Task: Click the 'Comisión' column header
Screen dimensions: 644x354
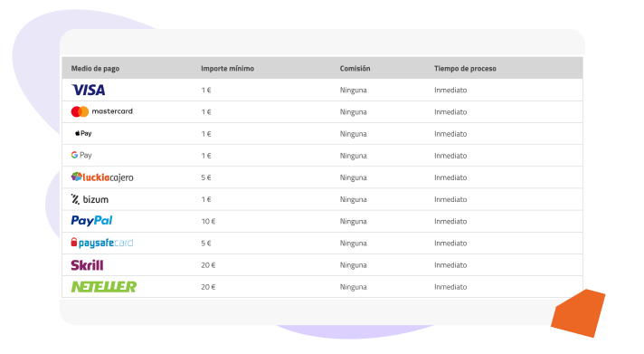Action: (x=355, y=68)
